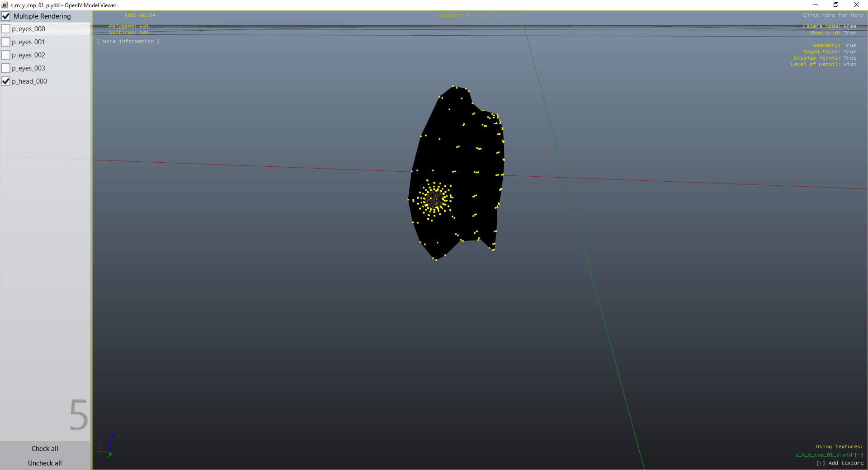The height and width of the screenshot is (470, 868).
Task: Show the p_eyes_003 model
Action: [6, 68]
